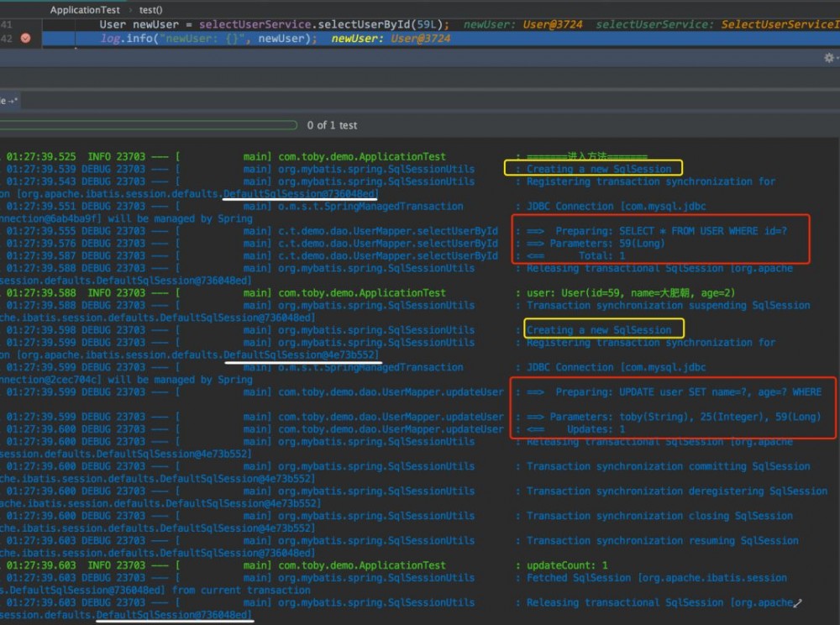Click the 'updateCount: 1' log entry

567,565
